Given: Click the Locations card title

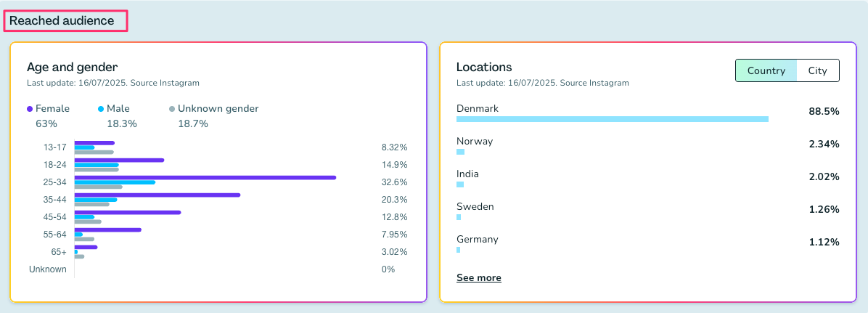Looking at the screenshot, I should point(484,67).
